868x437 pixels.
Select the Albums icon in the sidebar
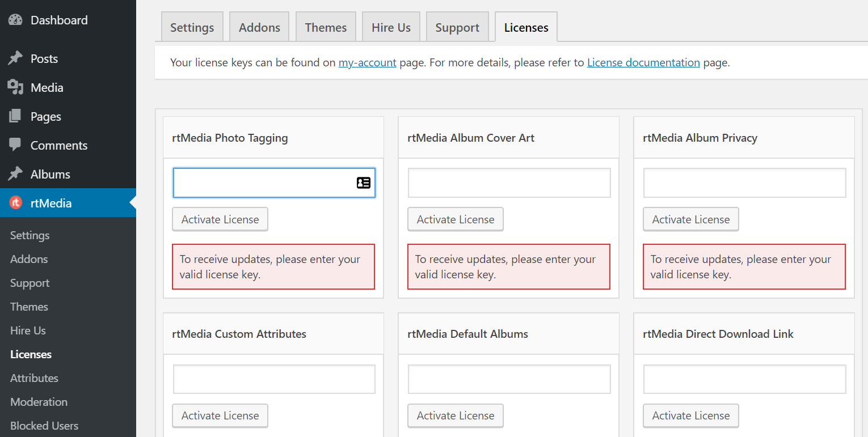(x=15, y=173)
